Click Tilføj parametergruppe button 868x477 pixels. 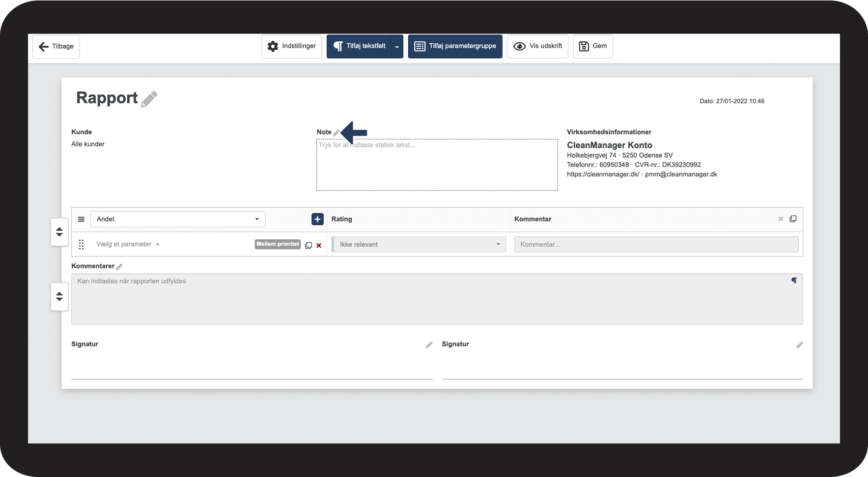point(455,46)
